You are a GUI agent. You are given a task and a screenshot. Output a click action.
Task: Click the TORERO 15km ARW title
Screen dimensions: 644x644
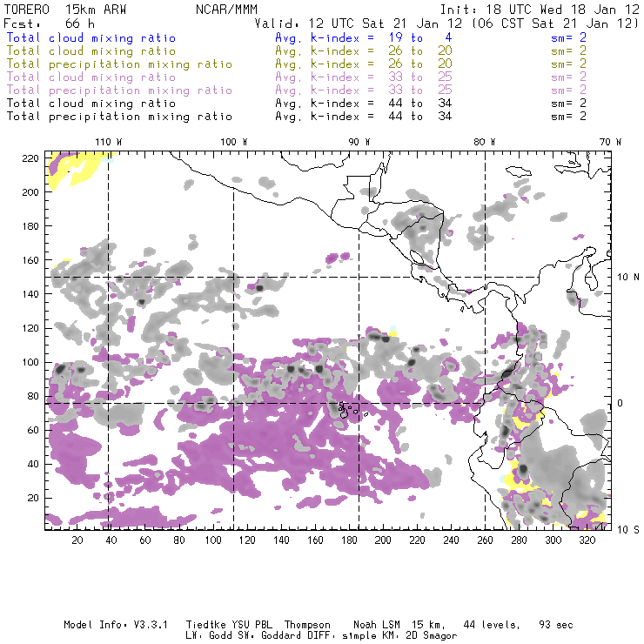pos(54,9)
